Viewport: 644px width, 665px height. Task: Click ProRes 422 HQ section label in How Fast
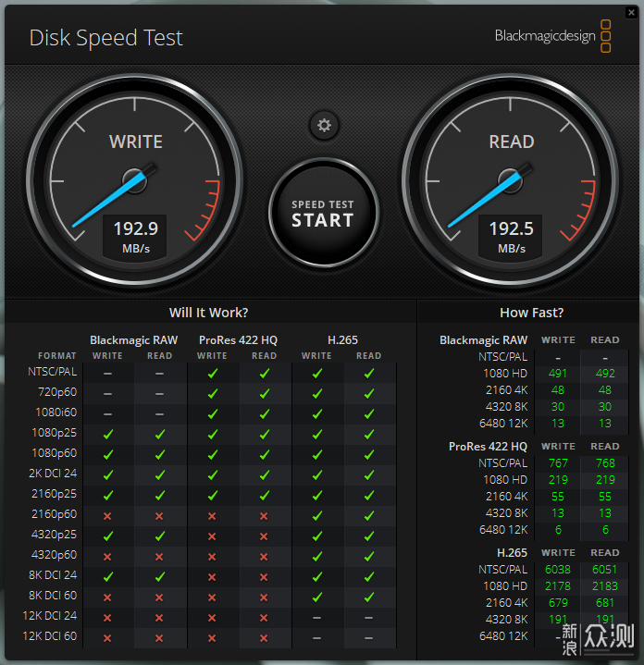(x=488, y=447)
